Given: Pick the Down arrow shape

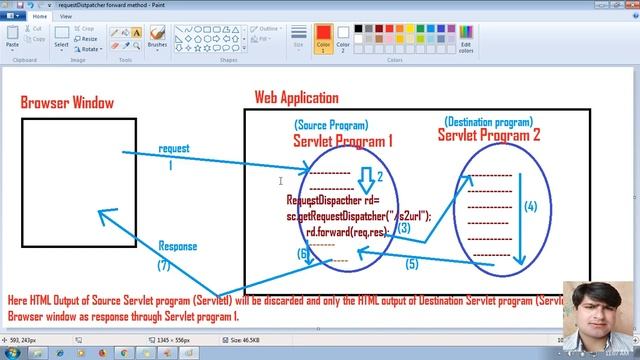Looking at the screenshot, I should click(x=179, y=48).
